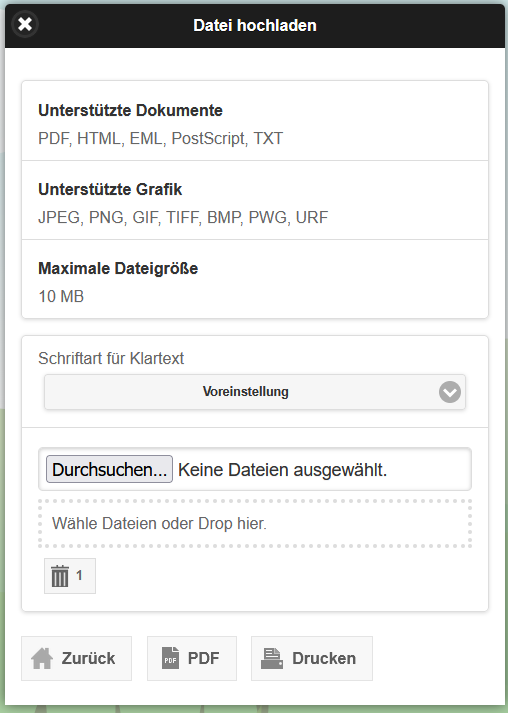Screen dimensions: 508x713
Task: Open the Voreinstellung font dropdown
Action: click(255, 392)
